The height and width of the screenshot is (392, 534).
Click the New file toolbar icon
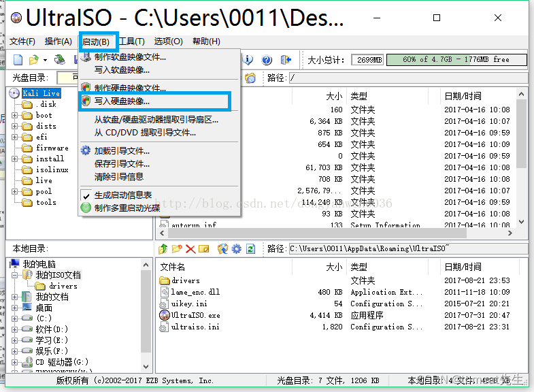point(18,60)
